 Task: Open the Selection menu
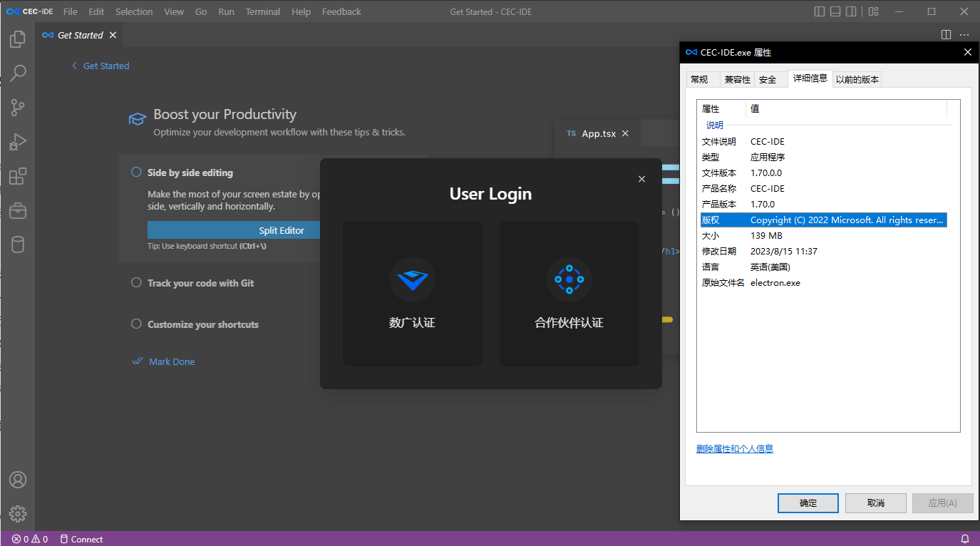pyautogui.click(x=134, y=11)
